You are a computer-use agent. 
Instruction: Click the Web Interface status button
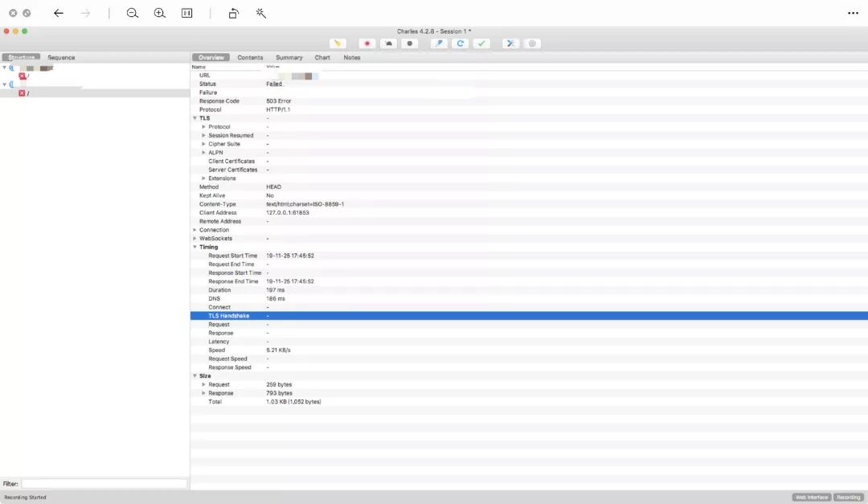click(811, 498)
